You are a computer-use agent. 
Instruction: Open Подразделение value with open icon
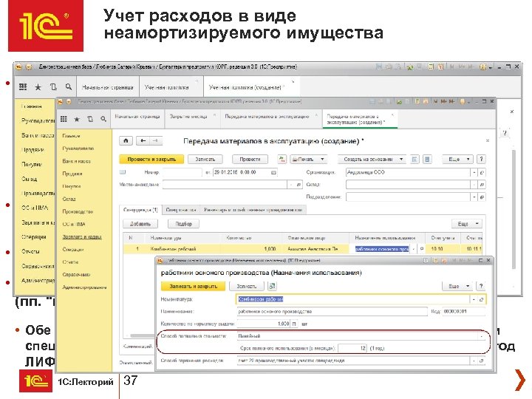(482, 197)
